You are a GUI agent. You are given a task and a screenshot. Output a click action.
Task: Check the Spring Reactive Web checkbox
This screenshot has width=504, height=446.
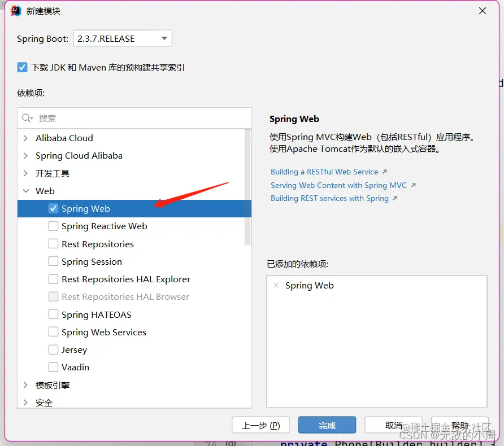[x=53, y=226]
